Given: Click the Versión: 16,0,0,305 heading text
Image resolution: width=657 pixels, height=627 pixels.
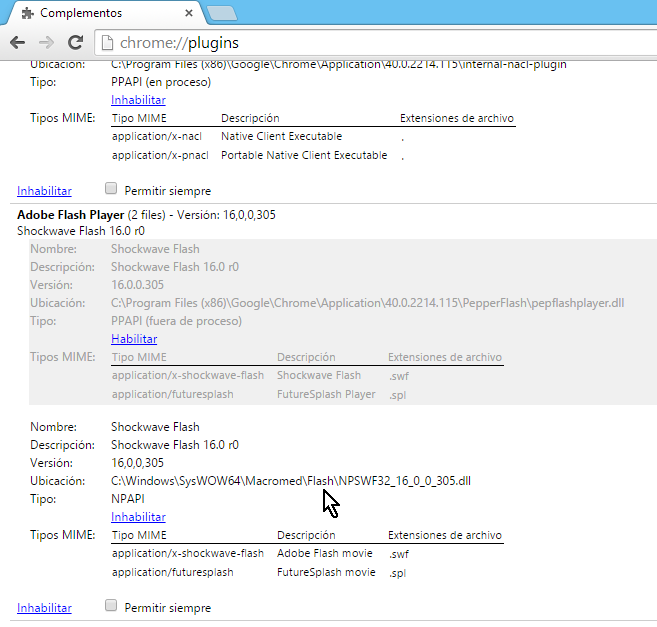Looking at the screenshot, I should 226,215.
